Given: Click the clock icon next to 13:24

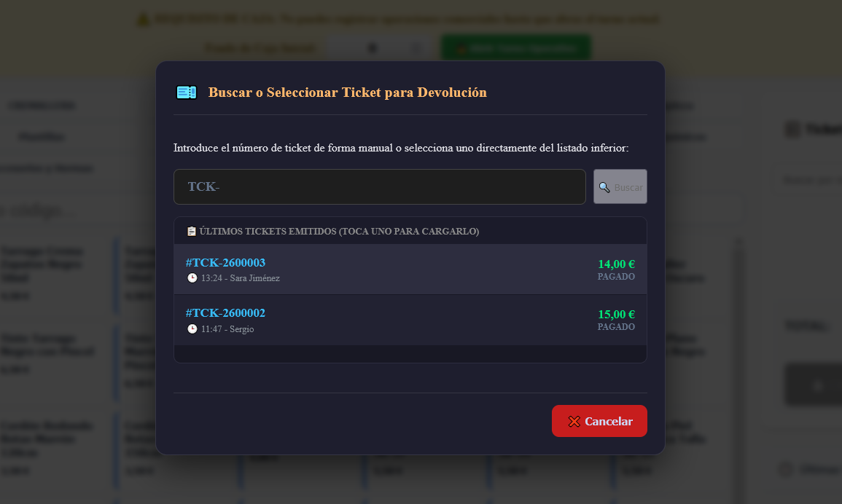Looking at the screenshot, I should click(192, 278).
